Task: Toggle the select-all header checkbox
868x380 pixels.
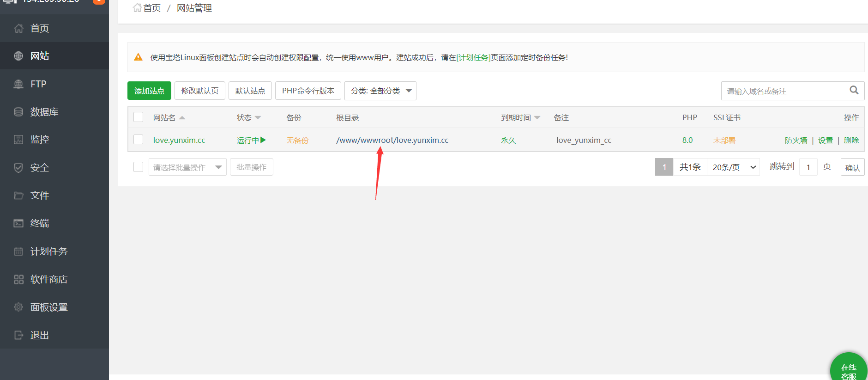Action: (138, 117)
